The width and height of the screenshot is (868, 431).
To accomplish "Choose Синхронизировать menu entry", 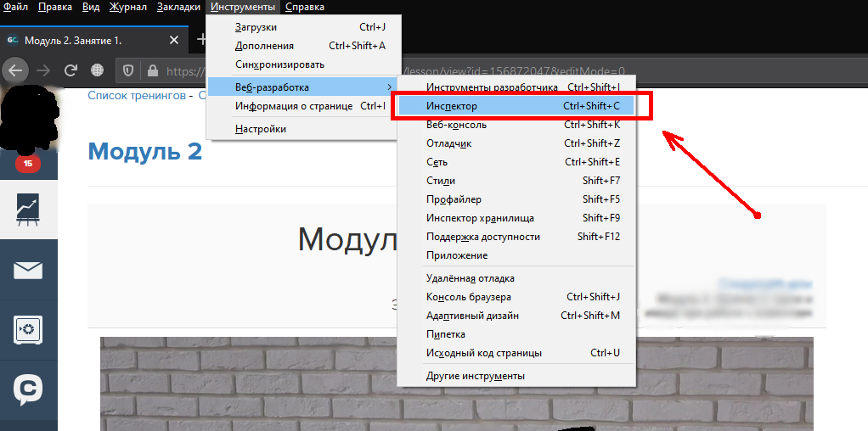I will click(303, 64).
